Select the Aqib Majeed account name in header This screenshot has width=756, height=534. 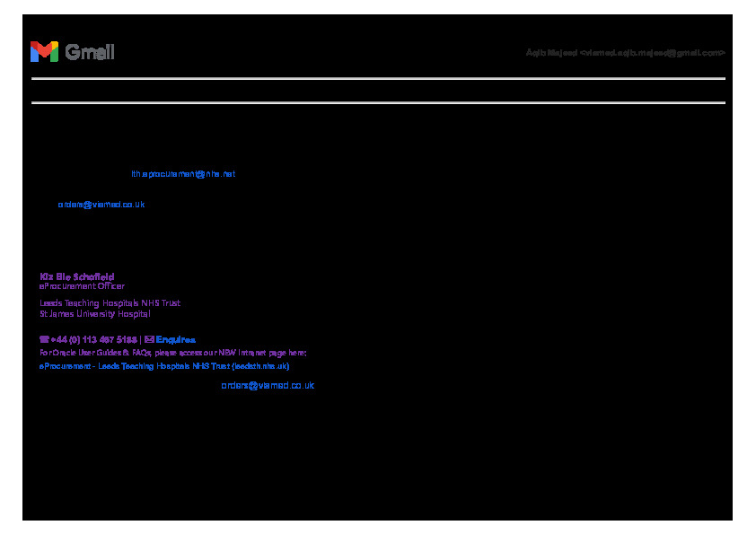[551, 53]
